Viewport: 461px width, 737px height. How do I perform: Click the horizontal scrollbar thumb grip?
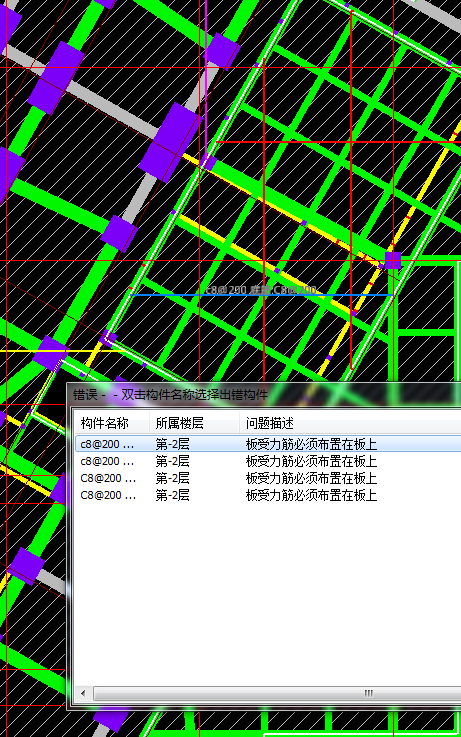coord(368,693)
